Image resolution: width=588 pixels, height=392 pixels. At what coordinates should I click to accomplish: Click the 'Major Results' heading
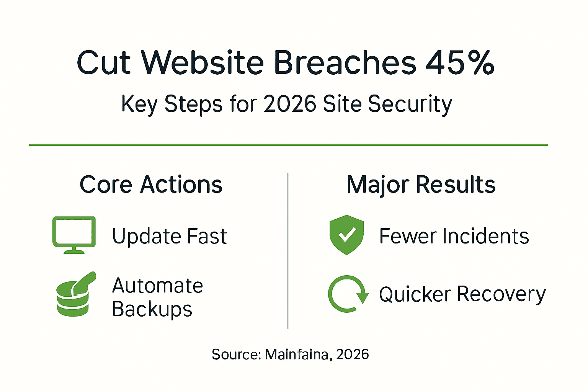point(421,185)
